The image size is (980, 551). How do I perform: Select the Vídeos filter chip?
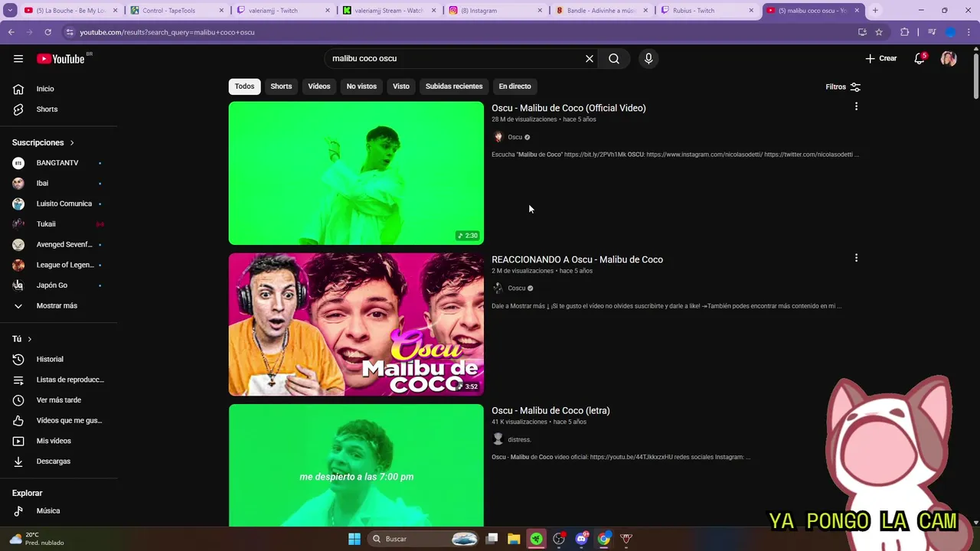pyautogui.click(x=319, y=86)
